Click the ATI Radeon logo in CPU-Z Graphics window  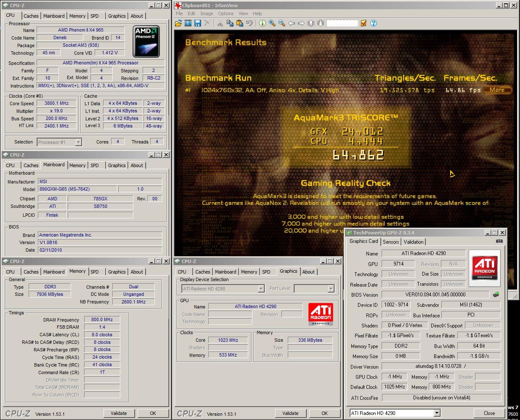(321, 314)
